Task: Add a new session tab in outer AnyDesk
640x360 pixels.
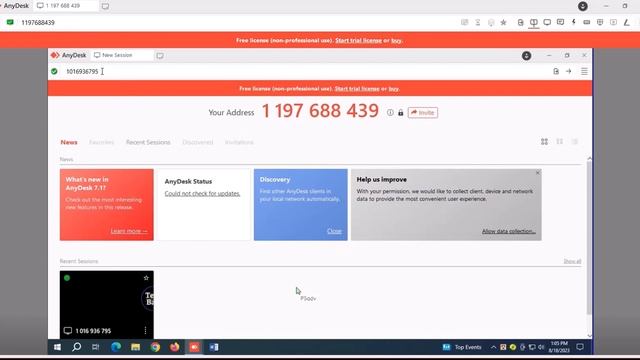Action: point(105,6)
